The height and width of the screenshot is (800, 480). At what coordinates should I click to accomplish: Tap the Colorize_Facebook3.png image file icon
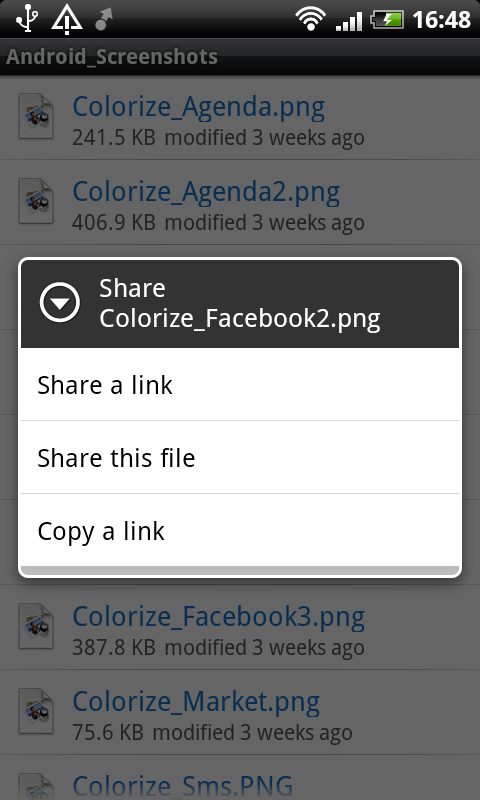(36, 627)
